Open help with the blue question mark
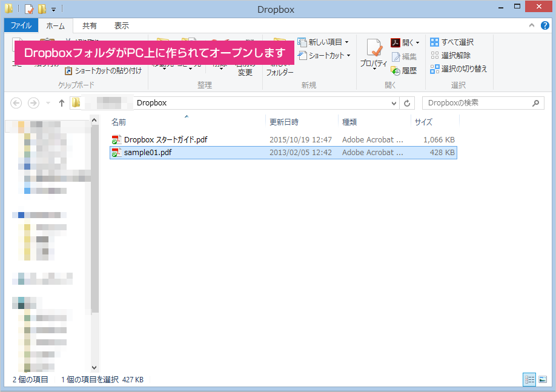The image size is (556, 392). coord(544,25)
